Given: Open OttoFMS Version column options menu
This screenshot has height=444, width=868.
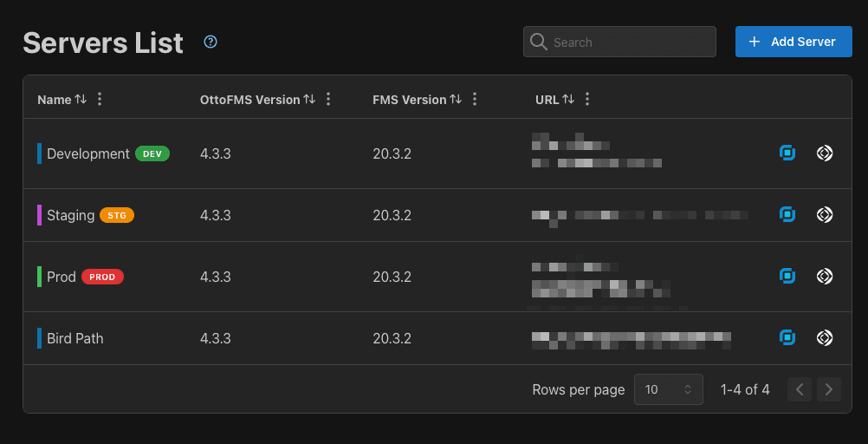Looking at the screenshot, I should pyautogui.click(x=328, y=100).
